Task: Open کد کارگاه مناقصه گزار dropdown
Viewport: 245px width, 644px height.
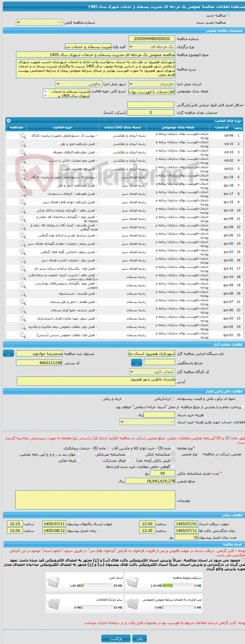Action: coord(152,372)
